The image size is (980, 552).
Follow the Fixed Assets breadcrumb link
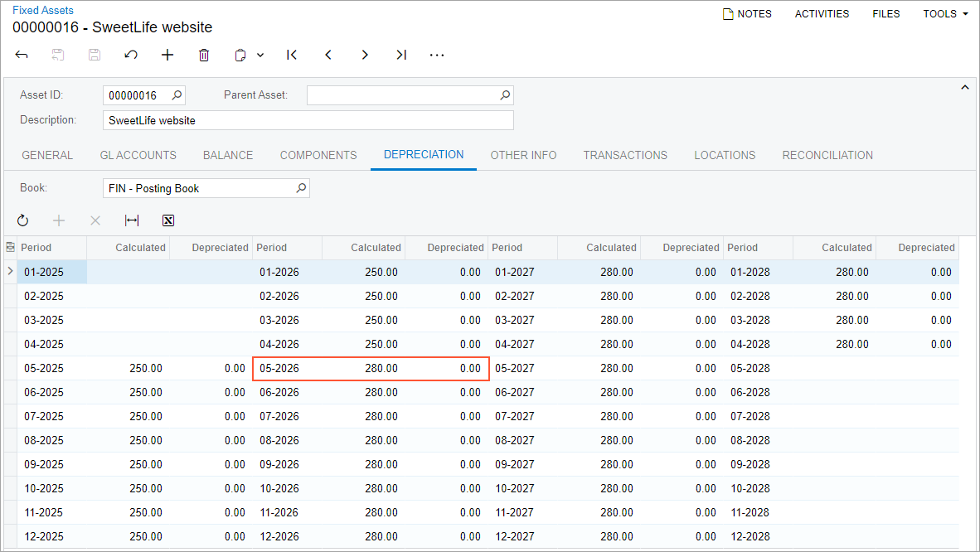(42, 11)
